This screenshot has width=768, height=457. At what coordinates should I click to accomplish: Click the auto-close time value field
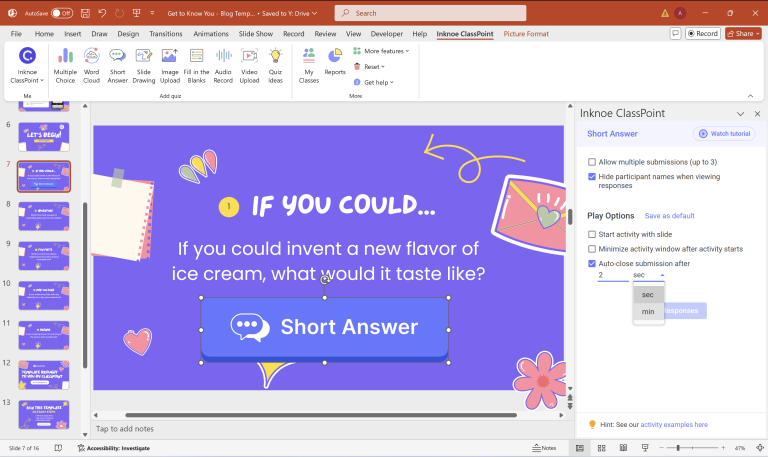[613, 275]
